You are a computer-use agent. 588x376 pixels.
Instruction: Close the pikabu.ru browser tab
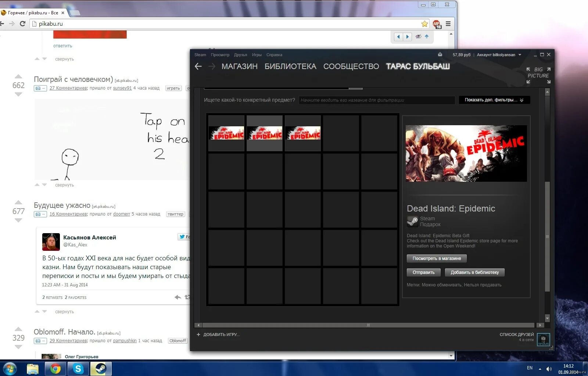tap(62, 13)
